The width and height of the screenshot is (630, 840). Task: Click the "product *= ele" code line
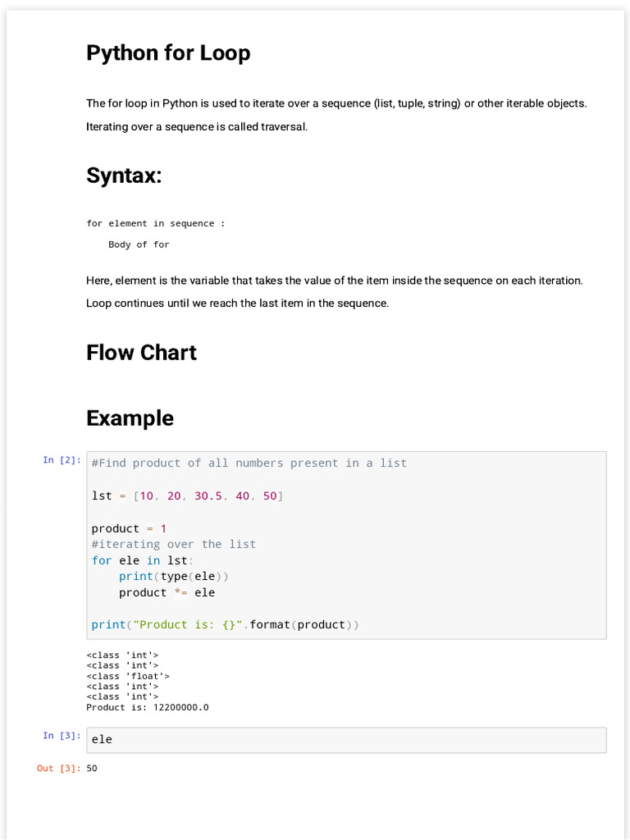coord(167,592)
